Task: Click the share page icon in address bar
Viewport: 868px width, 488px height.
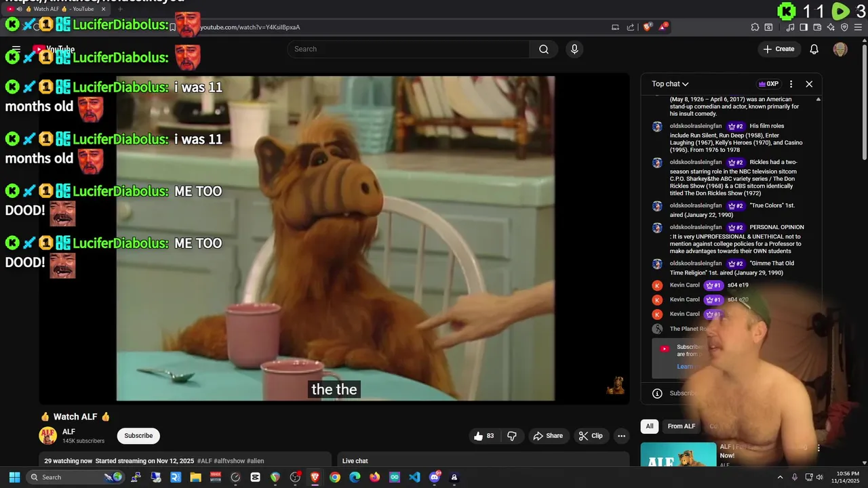Action: (x=631, y=27)
